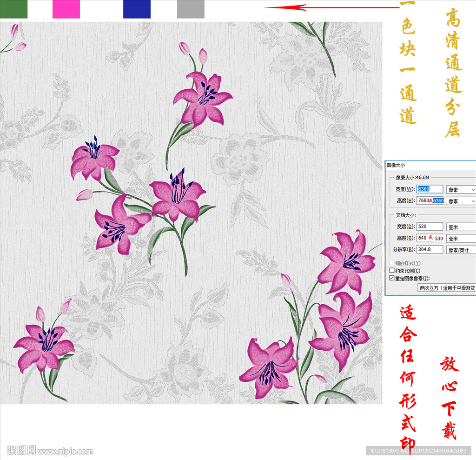Screen dimensions: 476x460
Task: Enable the 约束比例 checkbox
Action: (391, 270)
